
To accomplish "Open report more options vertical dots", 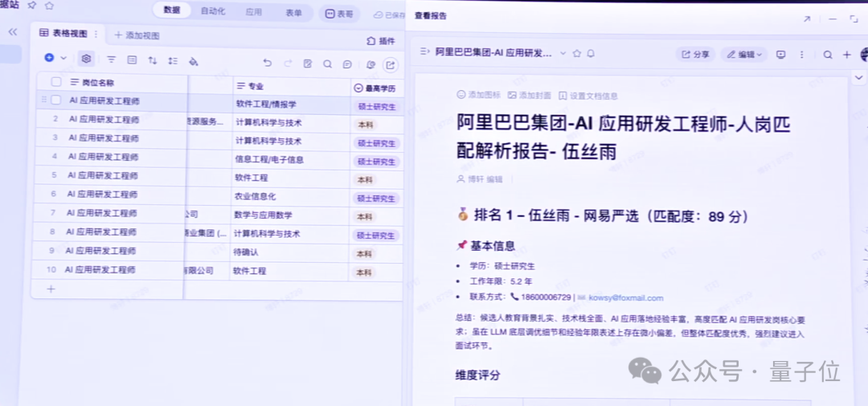I will tap(801, 55).
